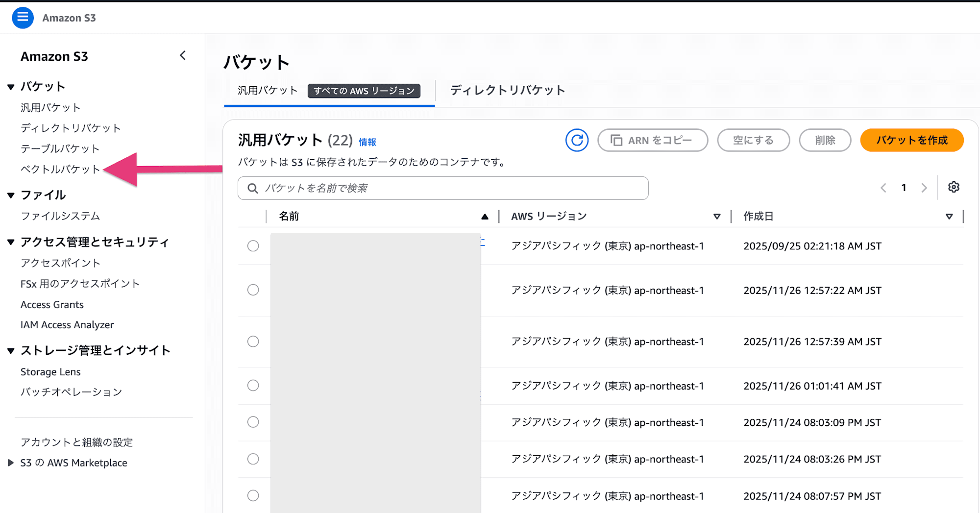Click ARN をコピー button
The height and width of the screenshot is (513, 980).
[653, 140]
